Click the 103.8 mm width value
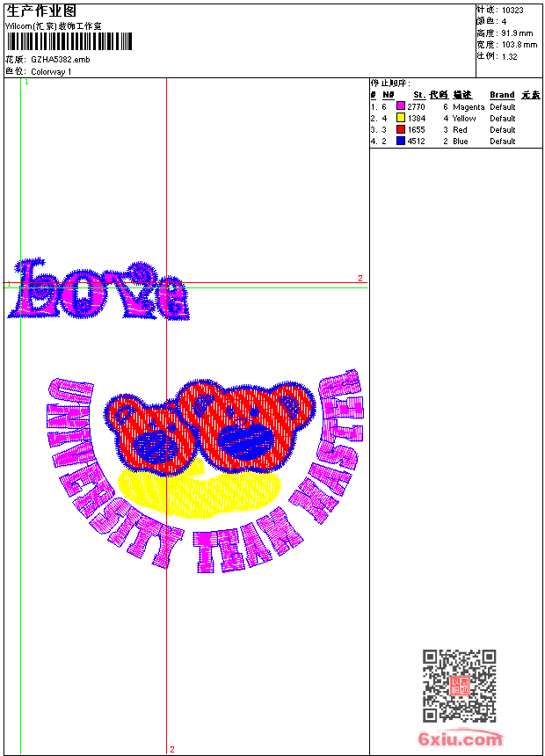This screenshot has height=756, width=545. pos(519,44)
